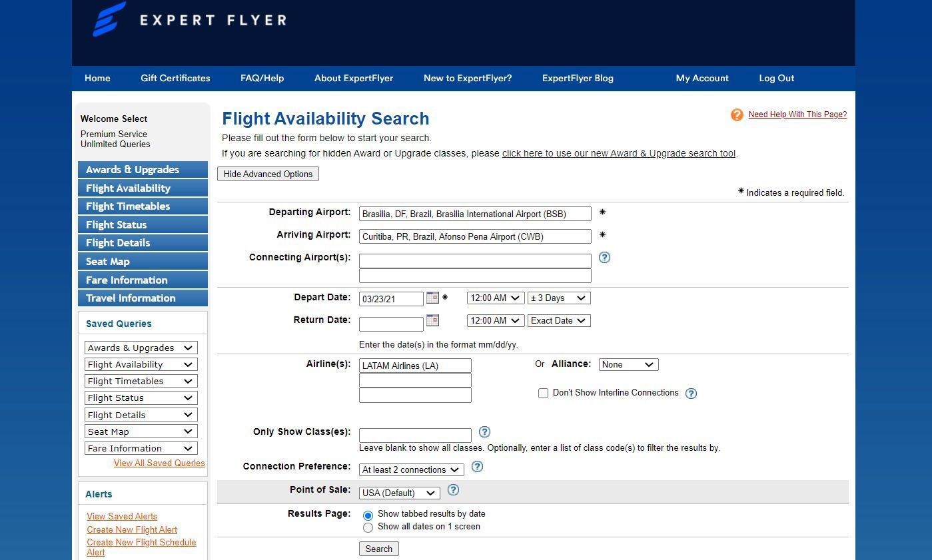The height and width of the screenshot is (560, 932).
Task: Expand saved queries Awards & Upgrades dropdown
Action: [x=141, y=348]
